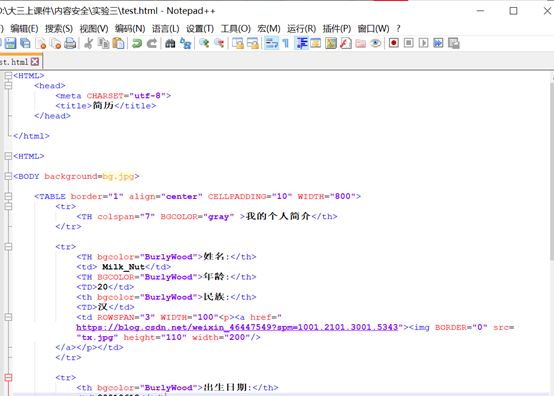Toggle Synchronize Horizontal Scrolling

253,43
